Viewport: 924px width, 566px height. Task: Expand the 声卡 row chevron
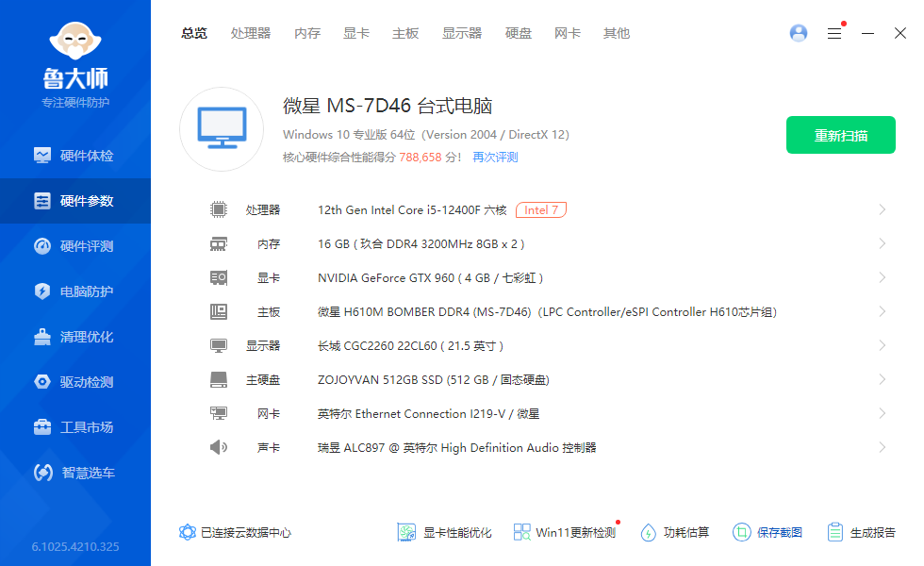883,447
